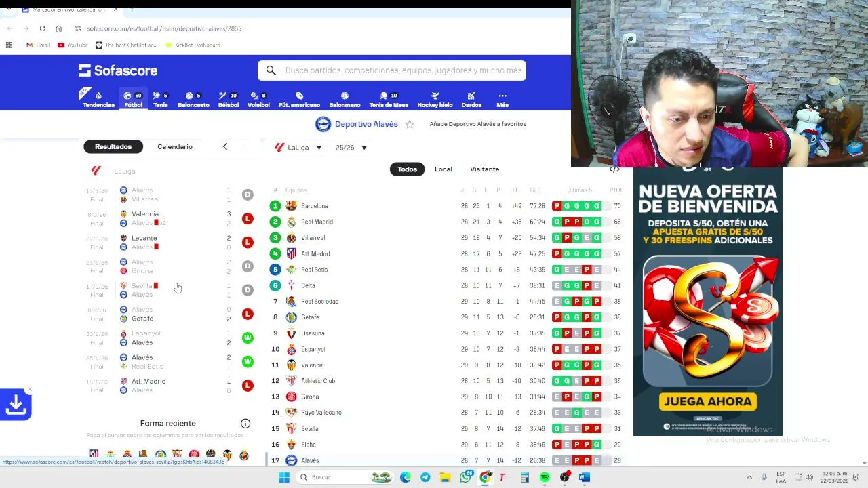Open the KickBot Dashboard bookmark
The height and width of the screenshot is (488, 868).
(193, 45)
